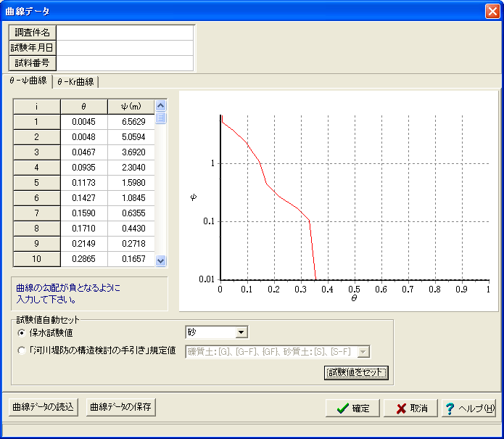This screenshot has width=504, height=439.
Task: Click the 調査件名 input field
Action: pyautogui.click(x=125, y=33)
